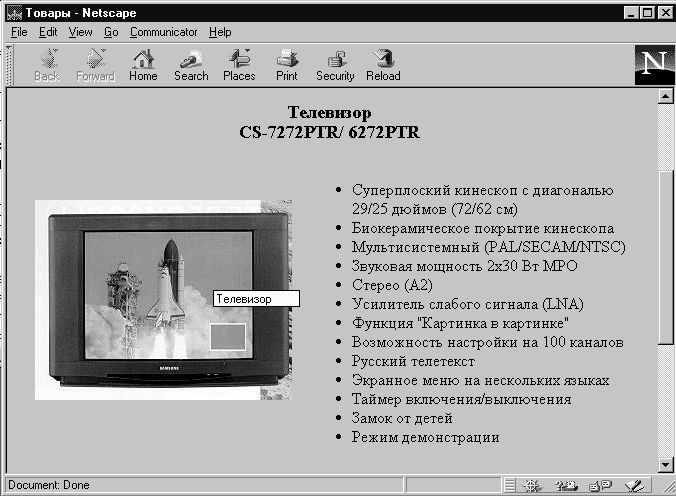The image size is (676, 496).
Task: Open Navigator from status bar ship wheel
Action: pyautogui.click(x=532, y=486)
